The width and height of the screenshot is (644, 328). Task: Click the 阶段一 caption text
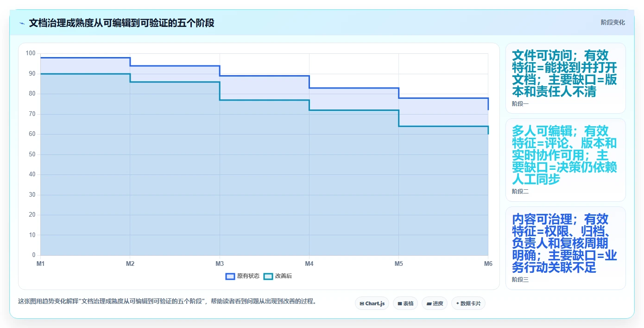coord(520,104)
